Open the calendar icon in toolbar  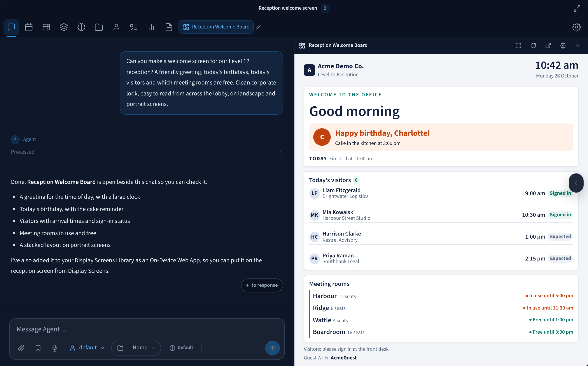click(x=29, y=27)
